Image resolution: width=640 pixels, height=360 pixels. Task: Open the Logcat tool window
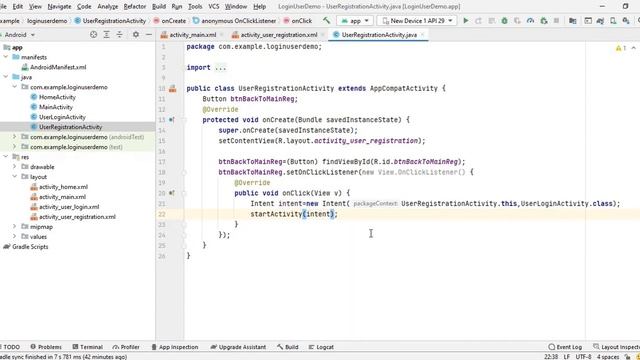click(x=321, y=347)
